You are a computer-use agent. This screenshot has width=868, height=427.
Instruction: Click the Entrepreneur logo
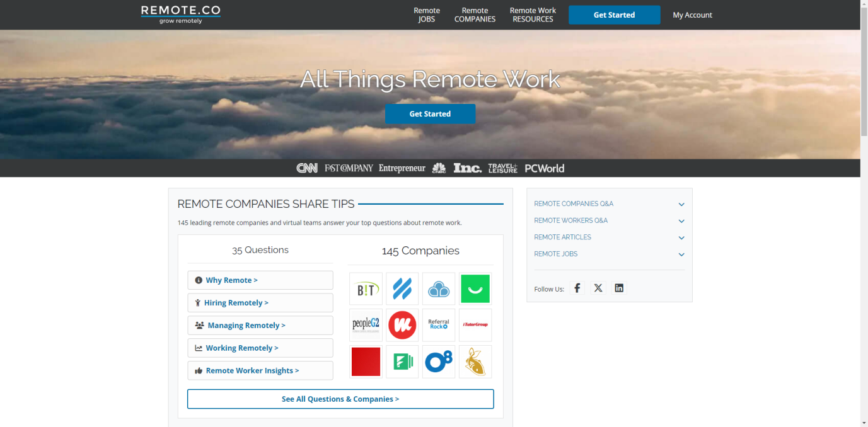point(402,168)
